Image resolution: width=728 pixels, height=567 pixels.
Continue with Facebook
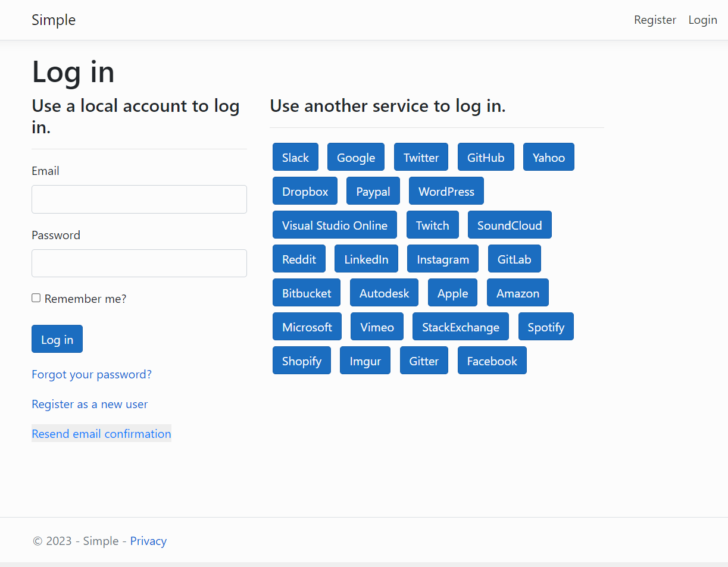coord(492,361)
